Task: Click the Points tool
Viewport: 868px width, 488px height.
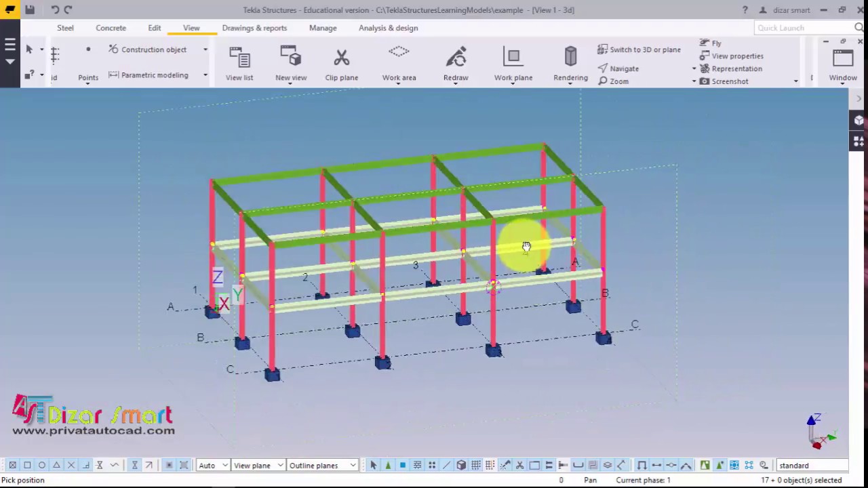Action: 88,64
